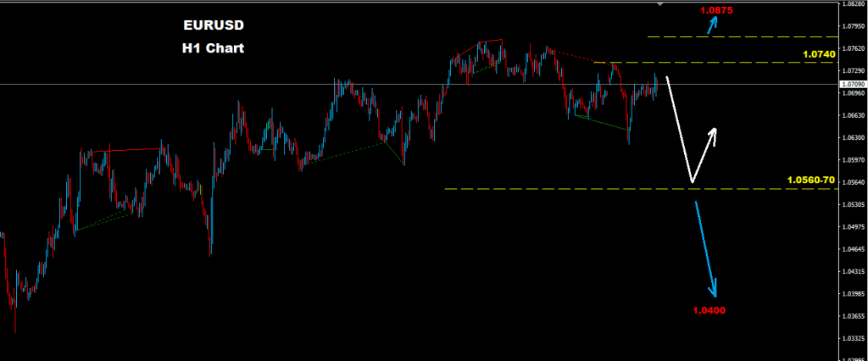This screenshot has width=868, height=361.
Task: Select the red 1.0875 target label
Action: tap(716, 10)
